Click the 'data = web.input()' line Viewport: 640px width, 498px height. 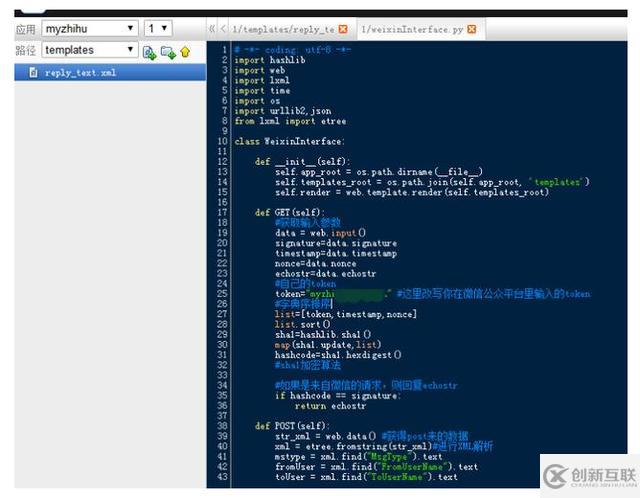(320, 233)
